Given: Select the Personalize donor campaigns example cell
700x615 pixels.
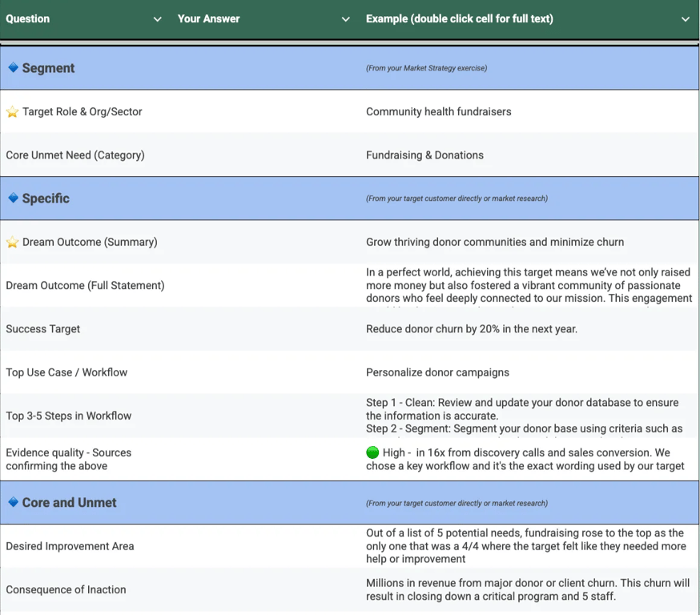Looking at the screenshot, I should pyautogui.click(x=437, y=372).
